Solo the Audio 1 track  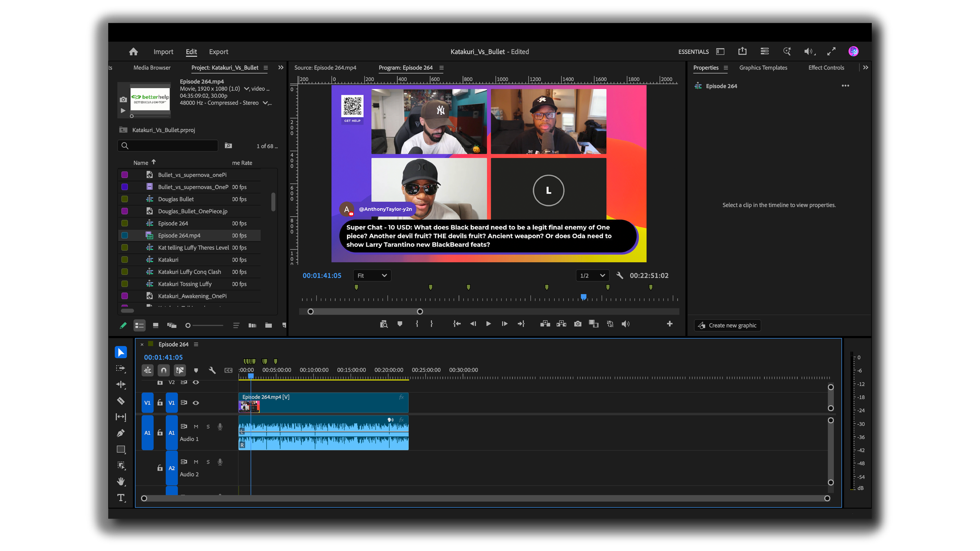208,426
